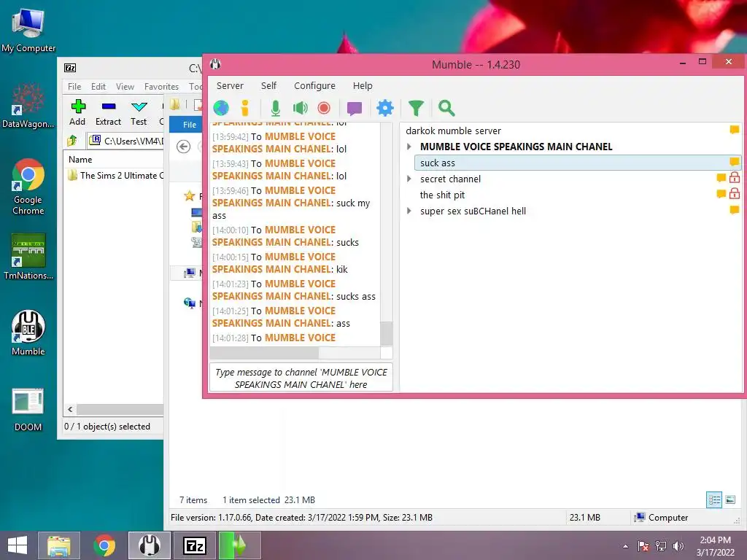Select 'darkok mumble server' root entry
The image size is (747, 560).
453,131
